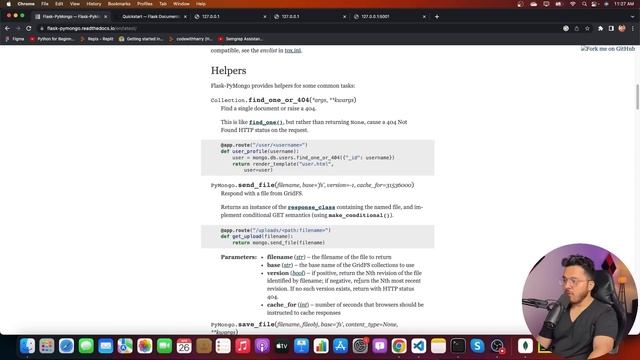The width and height of the screenshot is (640, 360).
Task: Bookmark this page with the star icon
Action: (x=587, y=29)
